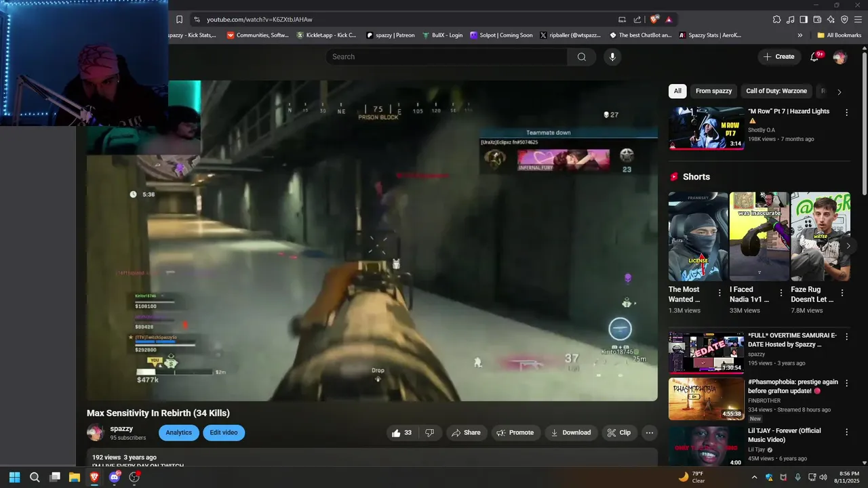The height and width of the screenshot is (488, 868).
Task: Focus the YouTube search field
Action: coord(446,57)
